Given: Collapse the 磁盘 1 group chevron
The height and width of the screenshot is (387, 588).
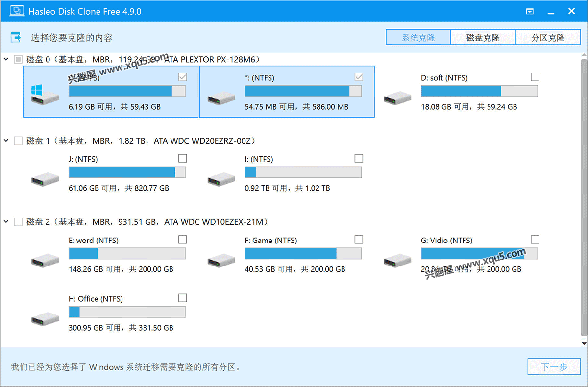Looking at the screenshot, I should pos(6,141).
